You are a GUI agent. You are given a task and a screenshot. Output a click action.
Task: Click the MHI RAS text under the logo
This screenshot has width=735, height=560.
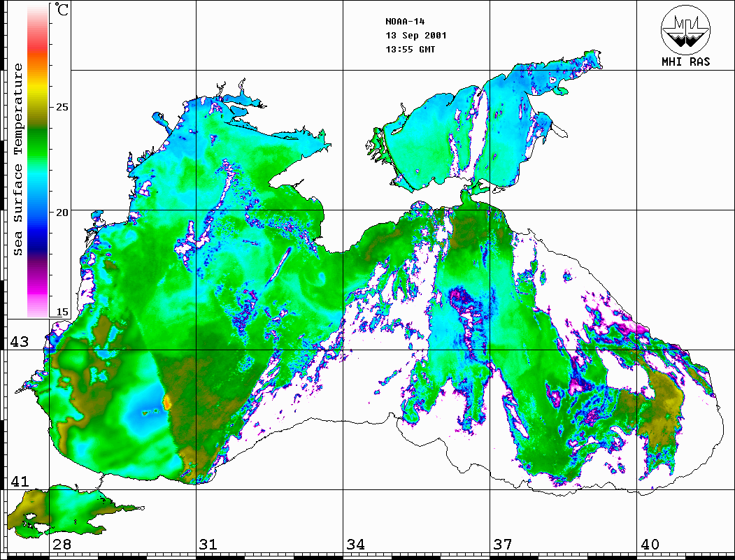point(685,62)
